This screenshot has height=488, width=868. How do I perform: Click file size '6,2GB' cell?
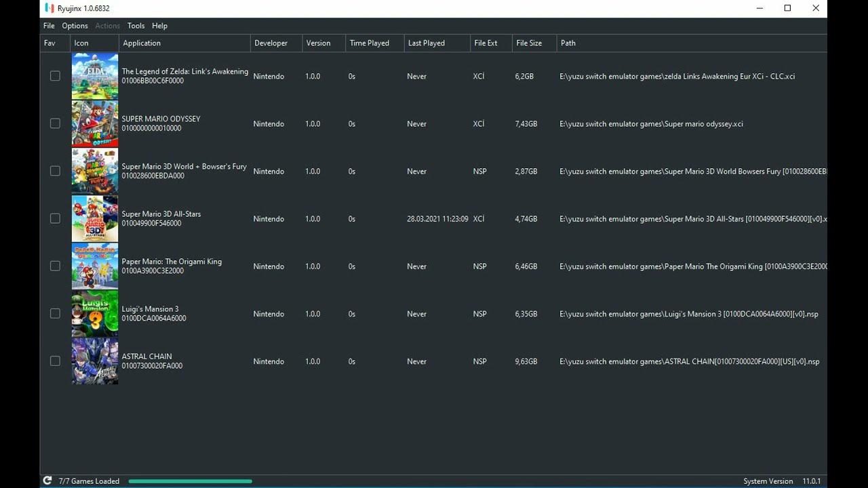coord(524,77)
